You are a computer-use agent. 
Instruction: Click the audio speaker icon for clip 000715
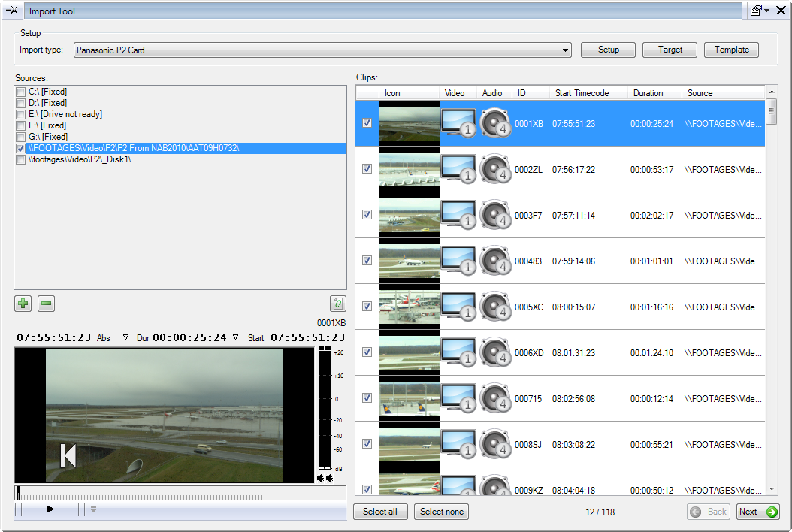[495, 398]
